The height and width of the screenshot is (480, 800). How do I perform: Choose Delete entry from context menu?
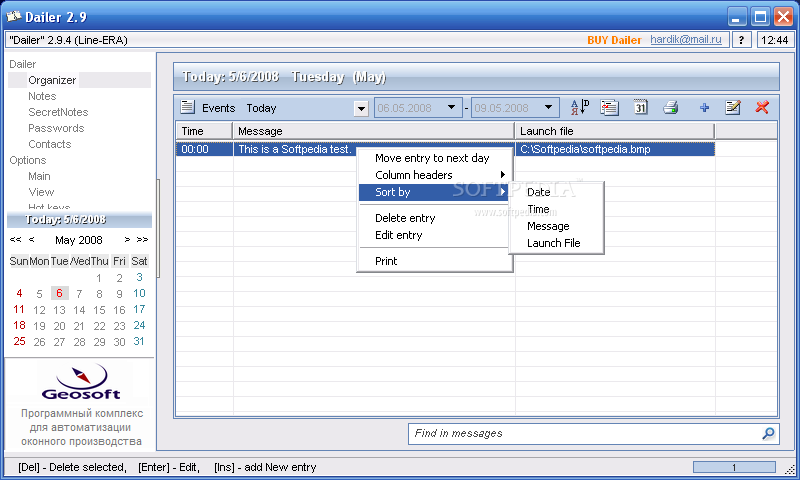[x=435, y=218]
